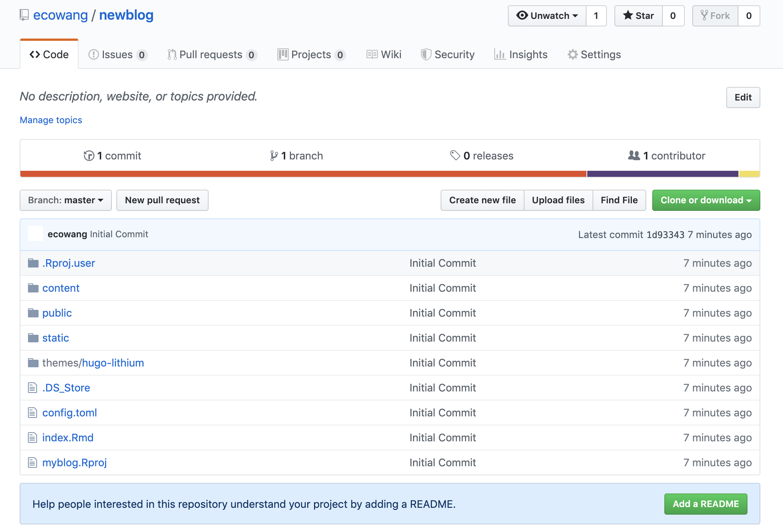The height and width of the screenshot is (532, 783).
Task: Click the folder icon next to content
Action: (x=33, y=288)
